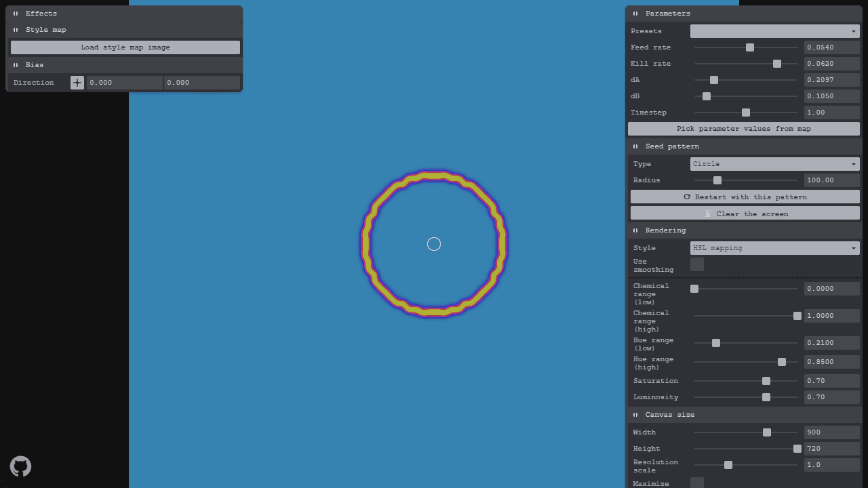Click the Resolution scale slider handle
Screen dimensions: 868x488
point(728,465)
